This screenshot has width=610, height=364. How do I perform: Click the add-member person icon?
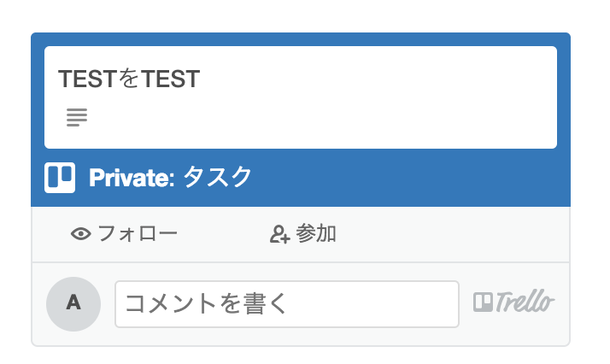pyautogui.click(x=279, y=234)
